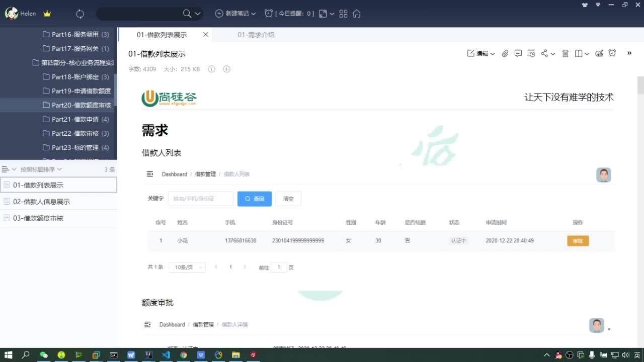The height and width of the screenshot is (362, 644).
Task: Click the search magnifier icon
Action: [x=187, y=14]
